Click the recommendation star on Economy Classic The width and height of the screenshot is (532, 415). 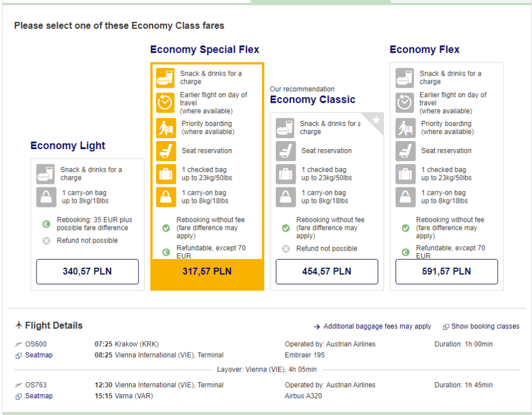pyautogui.click(x=376, y=120)
